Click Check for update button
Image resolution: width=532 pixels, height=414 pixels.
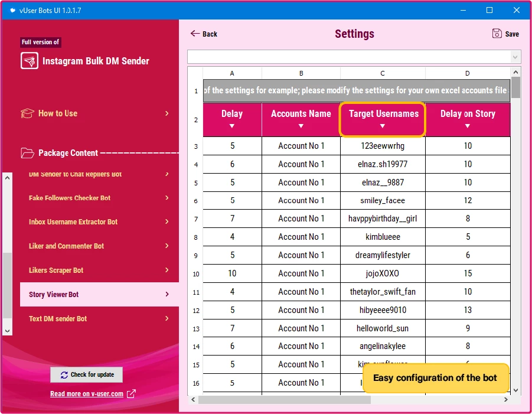[87, 374]
